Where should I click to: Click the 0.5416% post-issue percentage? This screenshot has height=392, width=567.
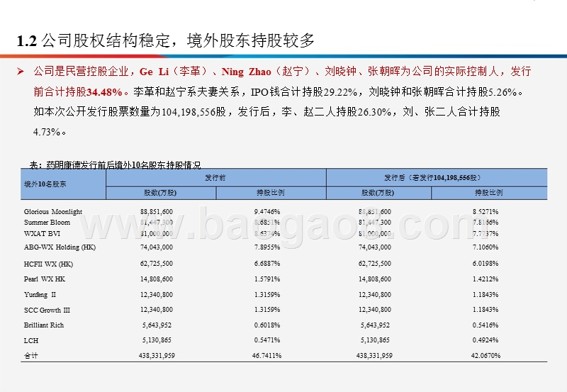pyautogui.click(x=485, y=325)
